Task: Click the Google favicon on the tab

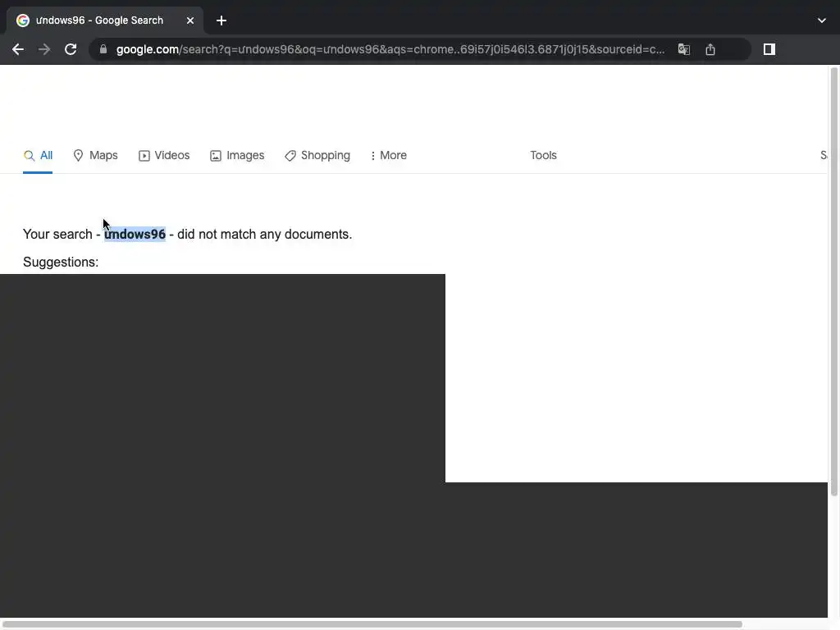Action: (x=22, y=21)
